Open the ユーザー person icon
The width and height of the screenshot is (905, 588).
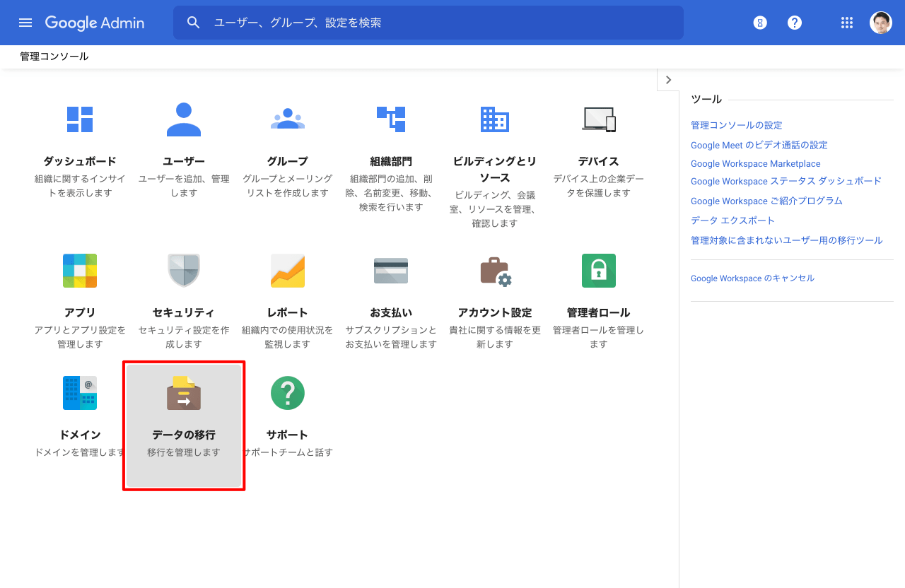184,119
